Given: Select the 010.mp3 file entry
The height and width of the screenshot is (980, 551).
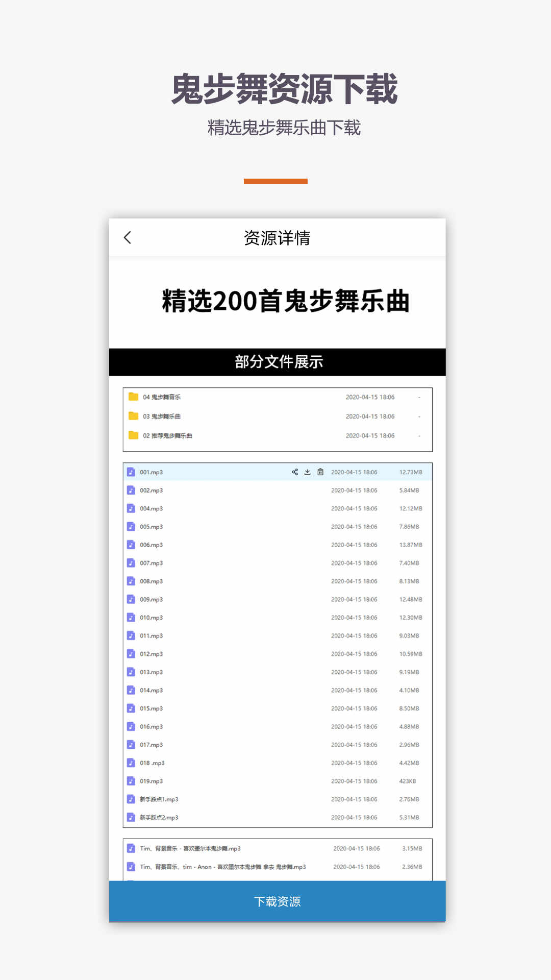Looking at the screenshot, I should (x=152, y=618).
